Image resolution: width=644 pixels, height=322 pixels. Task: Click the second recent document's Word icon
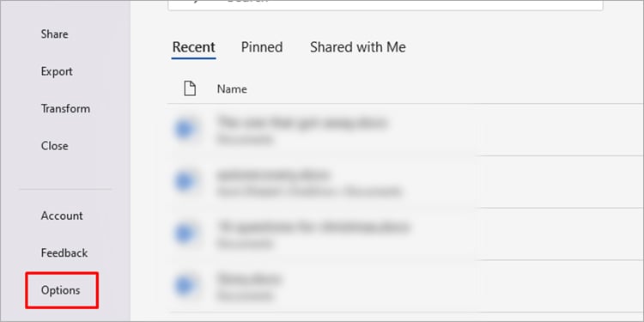pos(184,181)
